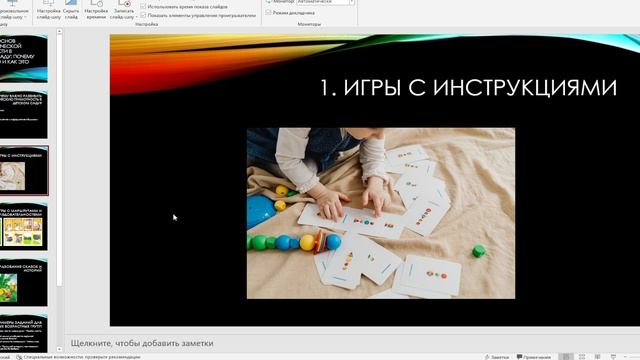The height and width of the screenshot is (360, 640).
Task: Start the Rehearse Timings button
Action: pos(96,10)
